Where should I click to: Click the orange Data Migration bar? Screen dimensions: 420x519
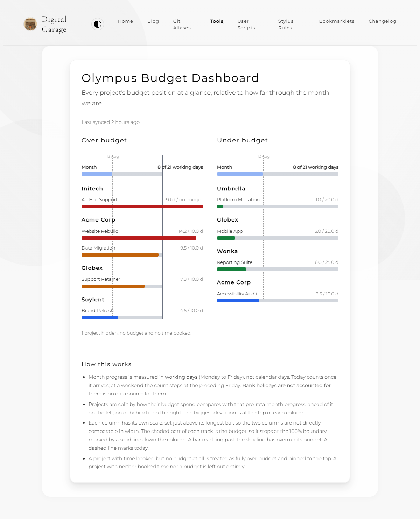[120, 255]
